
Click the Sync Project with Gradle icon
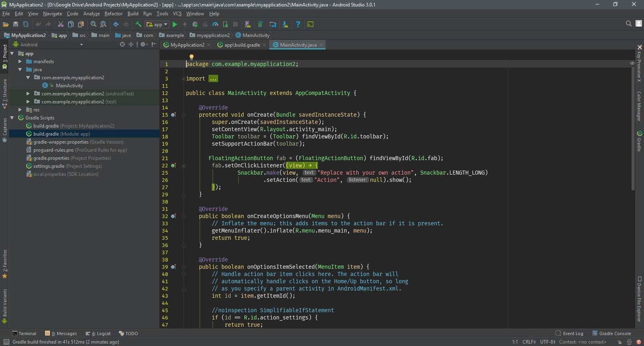pyautogui.click(x=260, y=25)
